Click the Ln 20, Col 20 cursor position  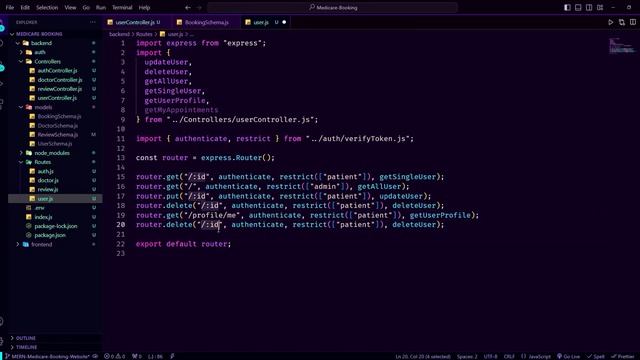point(422,356)
